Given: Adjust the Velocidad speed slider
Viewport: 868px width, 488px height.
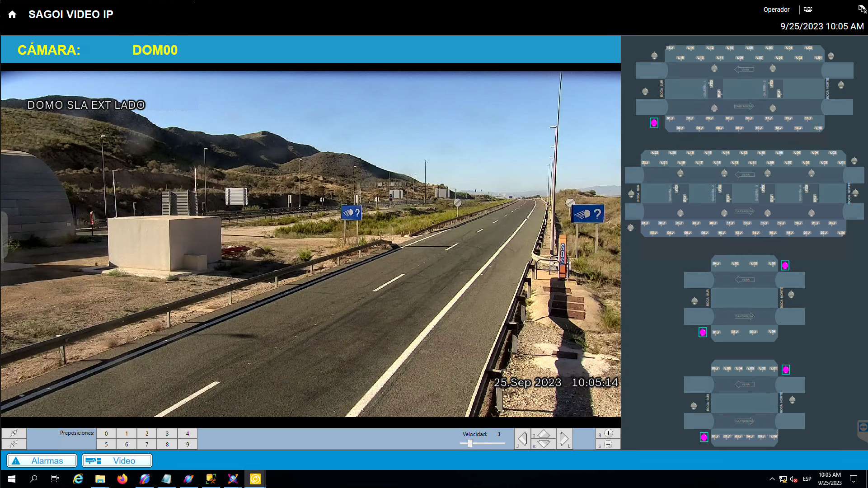Looking at the screenshot, I should pyautogui.click(x=470, y=443).
